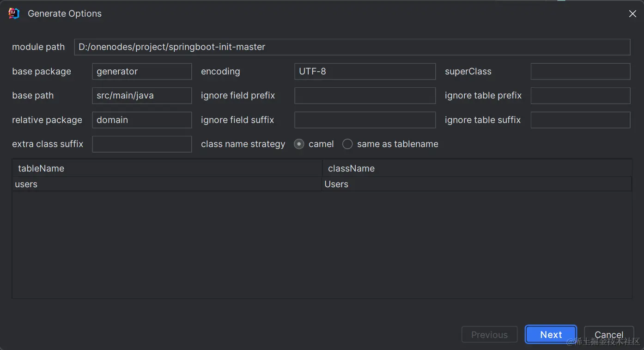Click the ignore field suffix label

(x=237, y=120)
